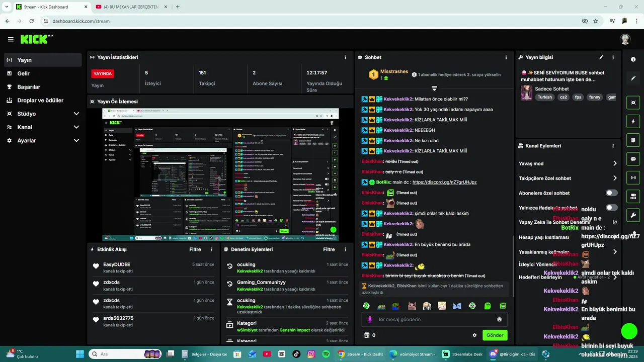Screen dimensions: 644x362
Task: Toggle Abonelere özel sohbet switch
Action: pyautogui.click(x=611, y=193)
